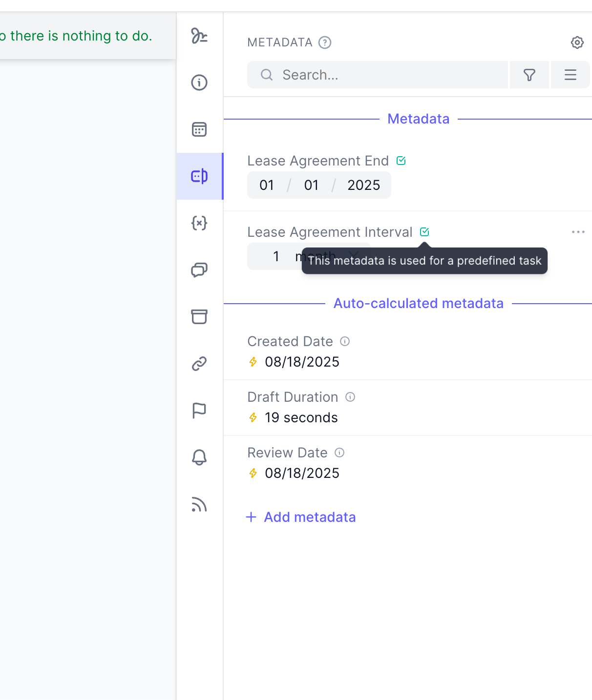
Task: Open the flag icon in sidebar
Action: pos(199,411)
